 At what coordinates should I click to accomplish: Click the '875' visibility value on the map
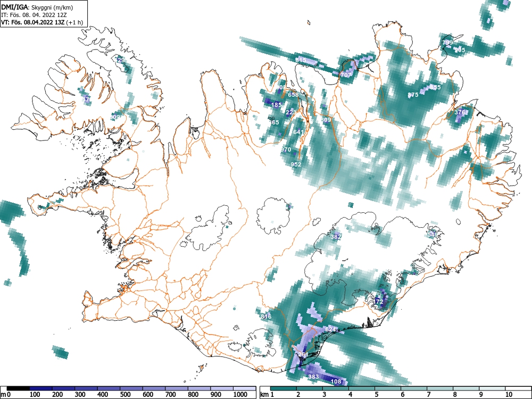(x=413, y=95)
